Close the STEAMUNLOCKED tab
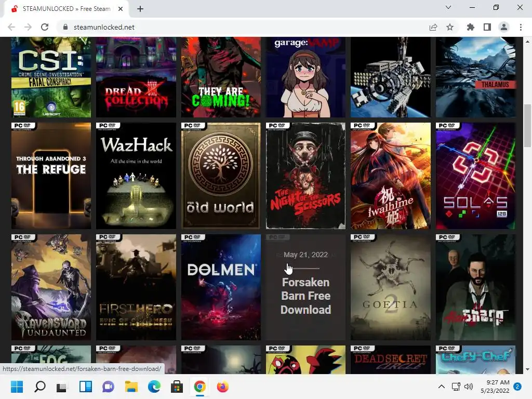532x399 pixels. [x=121, y=9]
